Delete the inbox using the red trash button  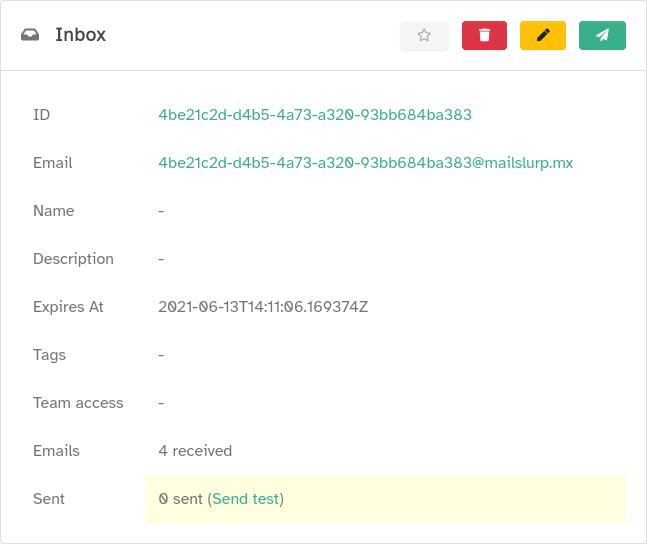(x=485, y=35)
